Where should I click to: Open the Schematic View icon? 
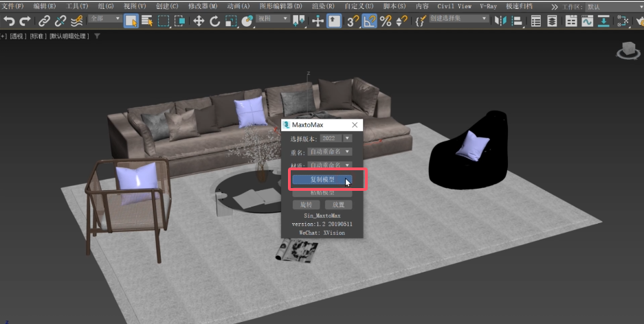pyautogui.click(x=623, y=21)
